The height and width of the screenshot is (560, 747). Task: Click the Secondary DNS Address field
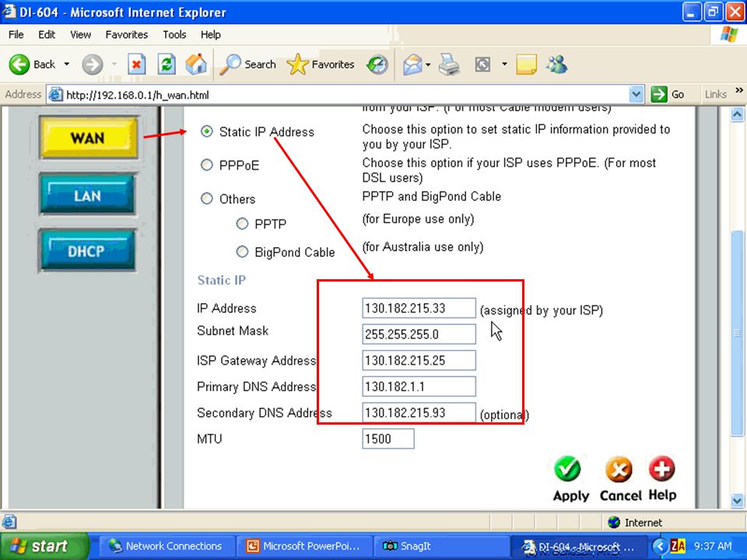pos(419,412)
